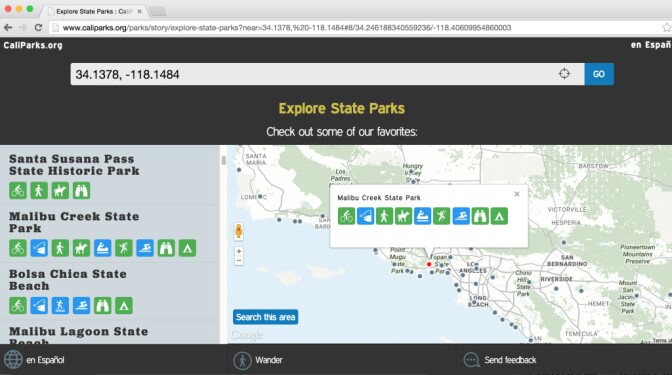The height and width of the screenshot is (375, 672).
Task: Click binoculars icon under Bolsa Chica State Beach
Action: pos(102,306)
